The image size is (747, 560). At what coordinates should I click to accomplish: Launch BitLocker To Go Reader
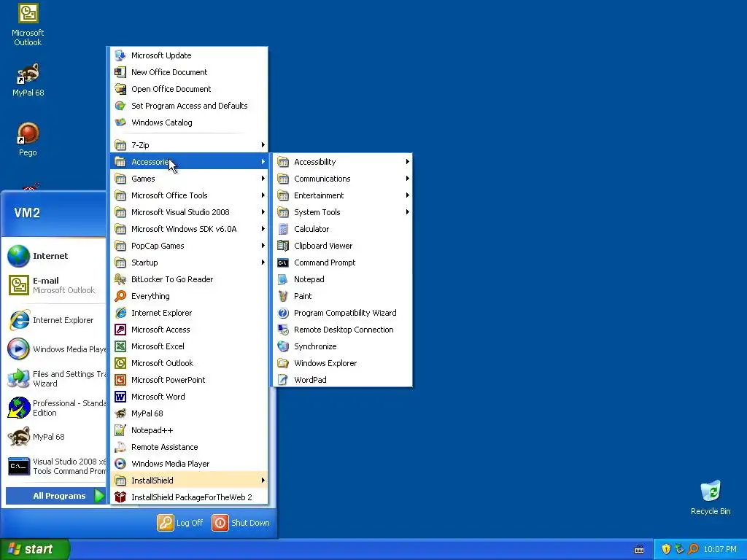tap(189, 279)
